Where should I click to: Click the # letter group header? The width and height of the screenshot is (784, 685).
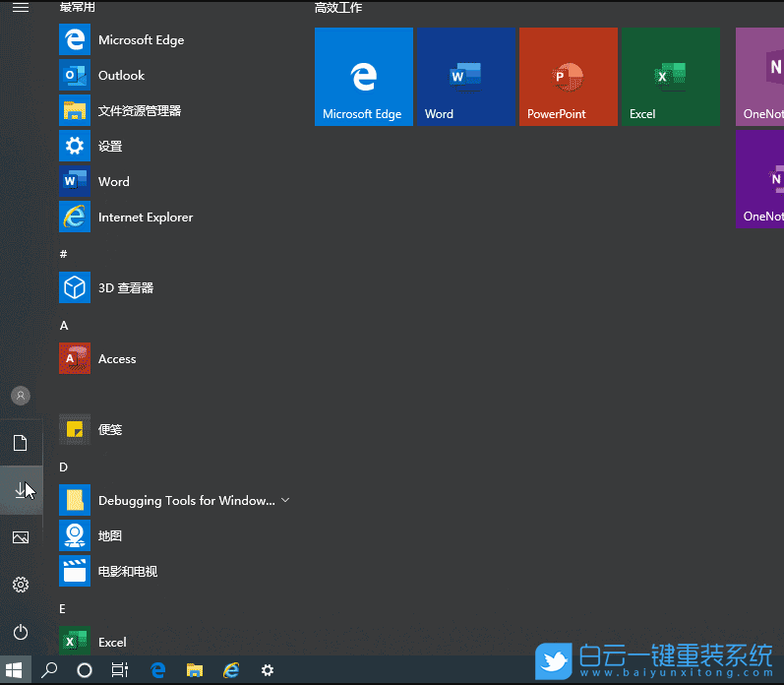[64, 254]
